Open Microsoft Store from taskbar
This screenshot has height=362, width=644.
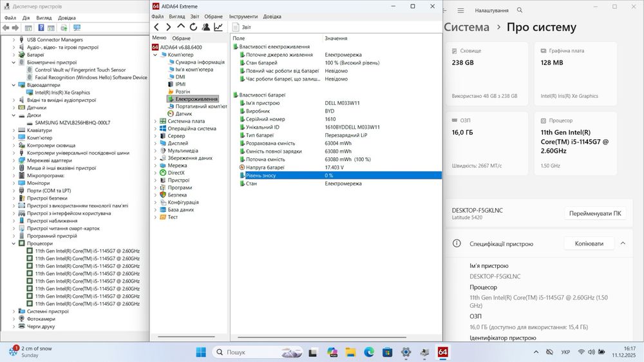pyautogui.click(x=387, y=352)
